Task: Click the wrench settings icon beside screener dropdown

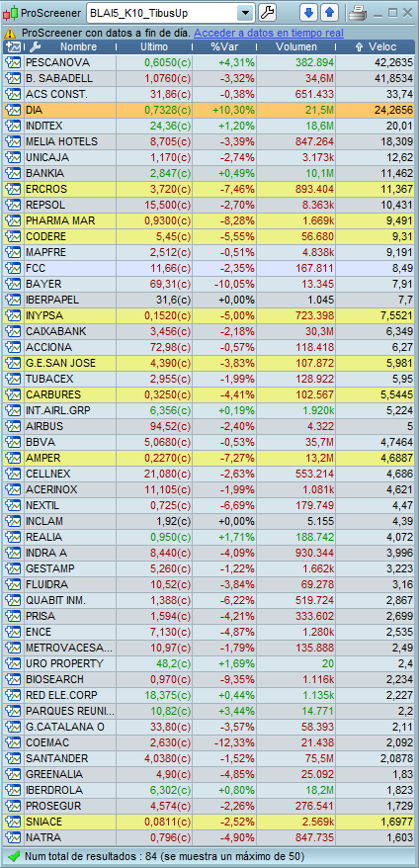Action: click(x=267, y=12)
